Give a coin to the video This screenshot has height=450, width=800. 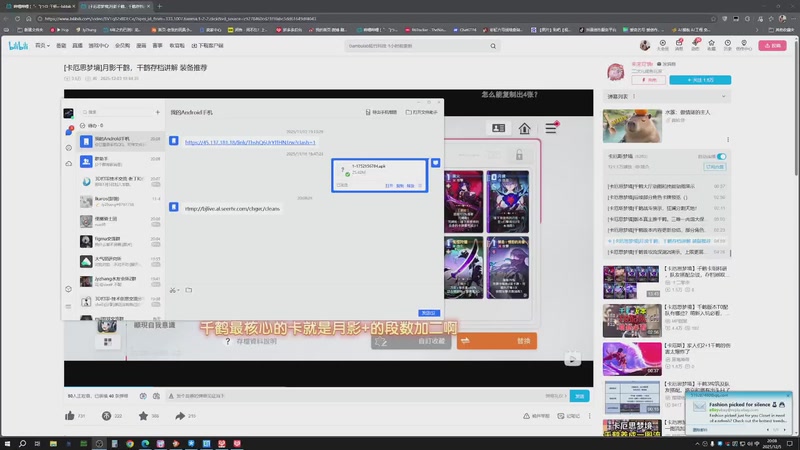tap(106, 416)
